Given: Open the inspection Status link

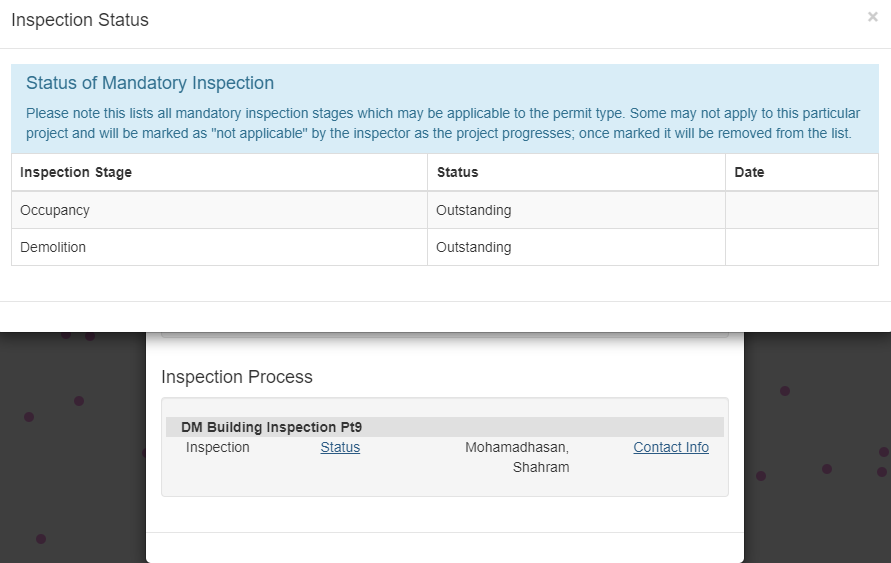Looking at the screenshot, I should click(x=340, y=447).
